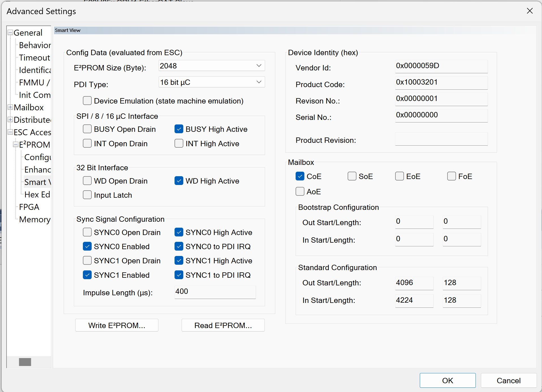Uncheck BUSY High Active
Viewport: 542px width, 392px height.
click(179, 129)
